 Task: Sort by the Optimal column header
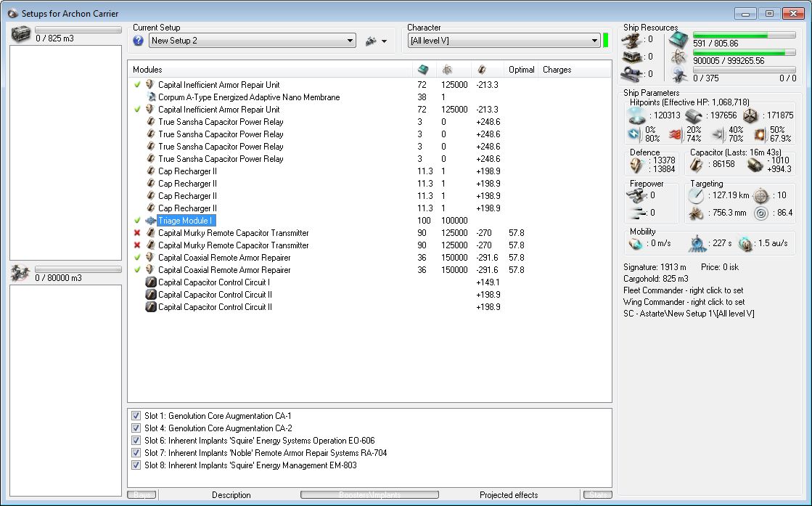point(522,70)
